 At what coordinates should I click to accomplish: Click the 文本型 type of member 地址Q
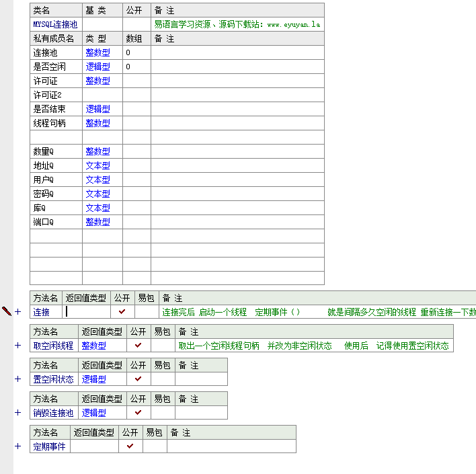(x=97, y=165)
